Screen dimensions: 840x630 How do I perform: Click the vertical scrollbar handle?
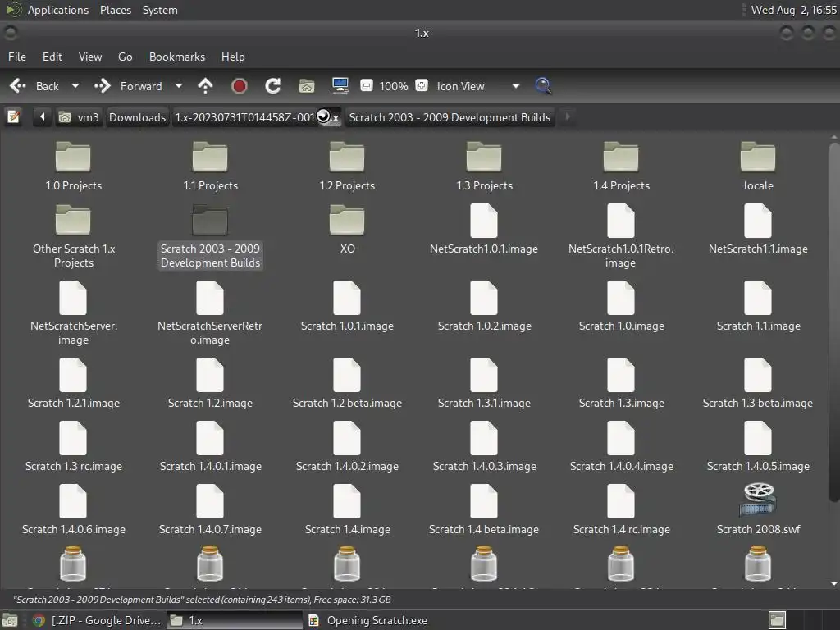point(834,322)
